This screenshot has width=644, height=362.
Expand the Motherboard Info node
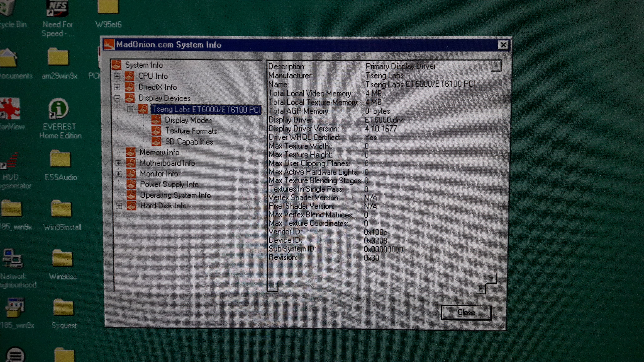coord(118,163)
